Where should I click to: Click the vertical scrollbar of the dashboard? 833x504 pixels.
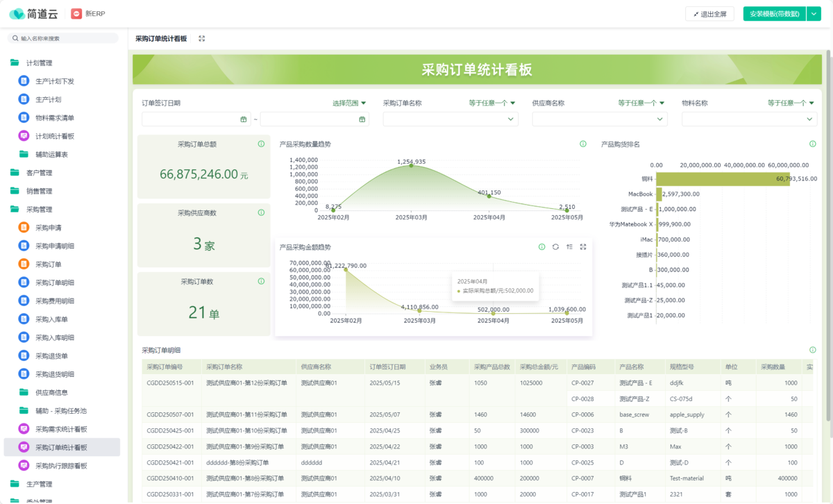point(827,236)
